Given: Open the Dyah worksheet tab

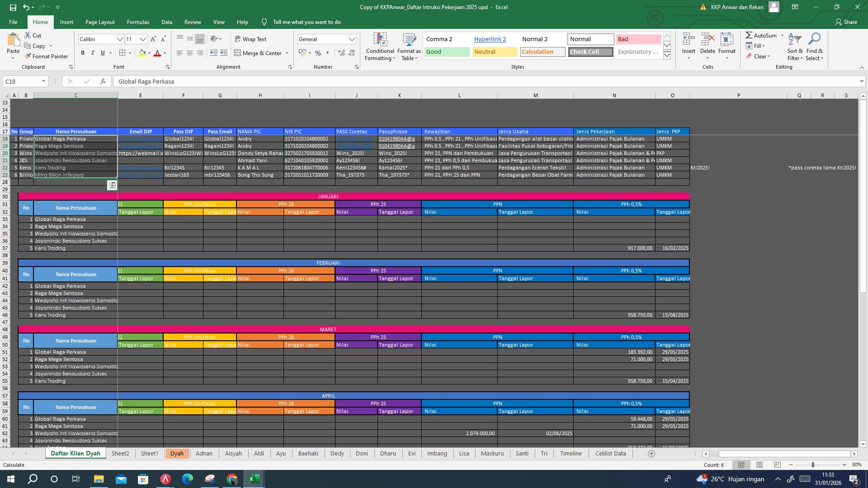Looking at the screenshot, I should [x=177, y=453].
